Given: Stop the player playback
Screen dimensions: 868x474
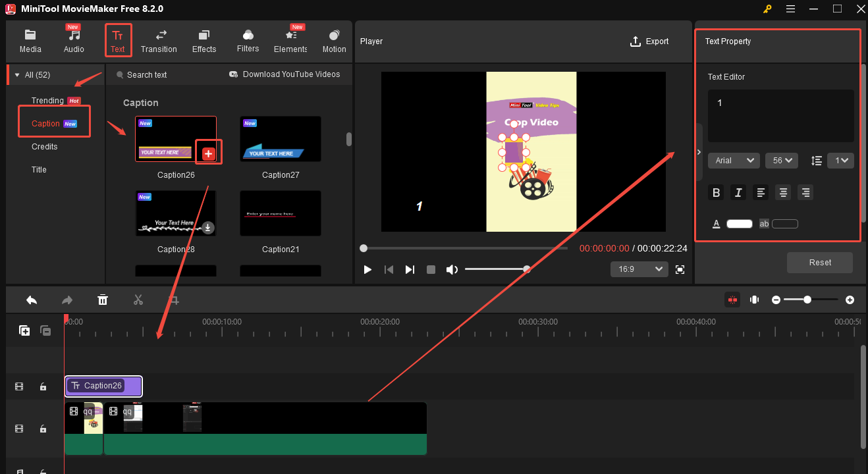Looking at the screenshot, I should tap(431, 269).
